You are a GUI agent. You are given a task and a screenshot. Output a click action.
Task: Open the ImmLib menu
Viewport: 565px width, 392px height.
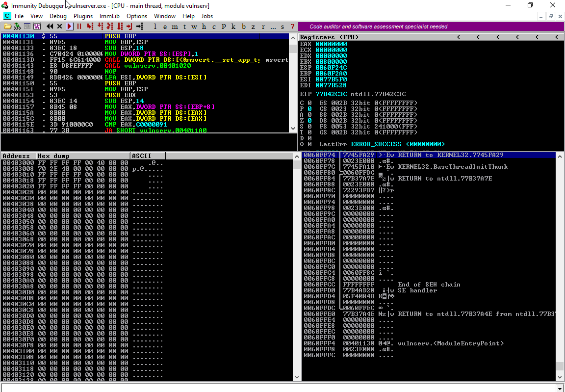coord(109,16)
